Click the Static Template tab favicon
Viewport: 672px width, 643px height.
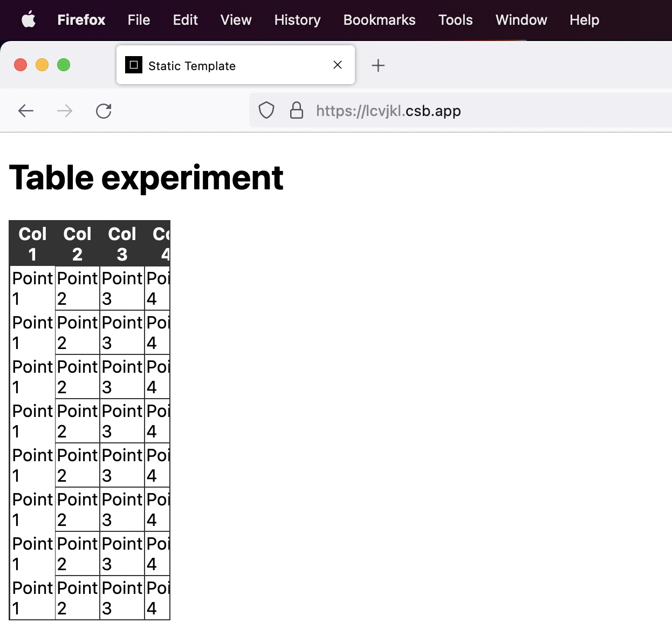point(134,65)
